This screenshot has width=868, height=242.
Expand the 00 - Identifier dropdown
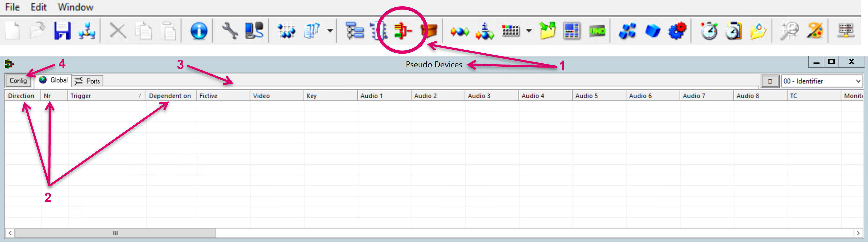tap(858, 81)
